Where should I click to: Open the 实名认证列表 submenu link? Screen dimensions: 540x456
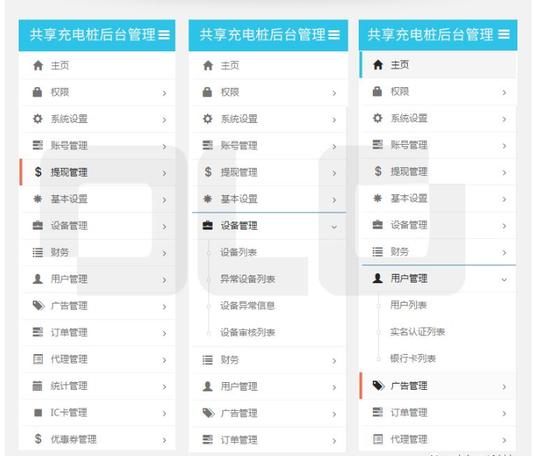[417, 332]
